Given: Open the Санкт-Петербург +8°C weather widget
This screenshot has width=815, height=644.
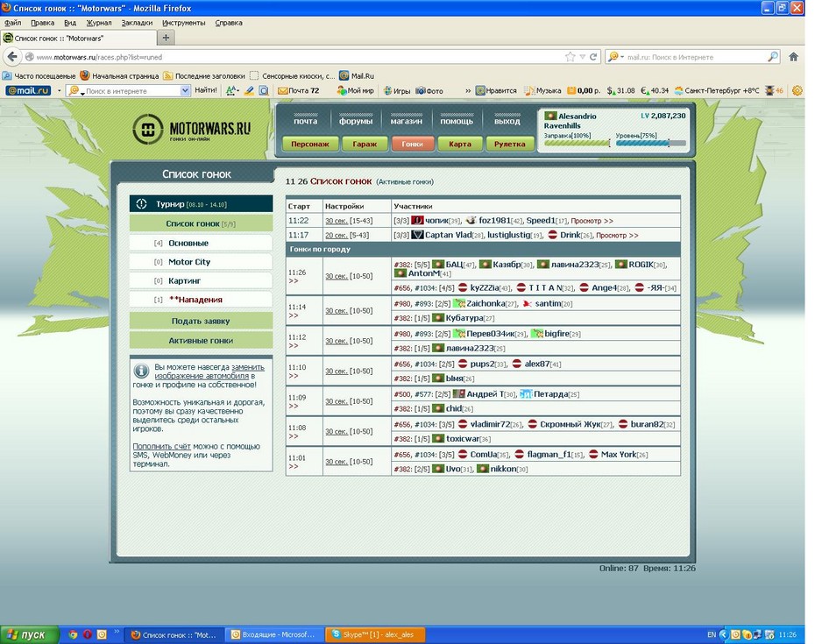Looking at the screenshot, I should pyautogui.click(x=717, y=90).
